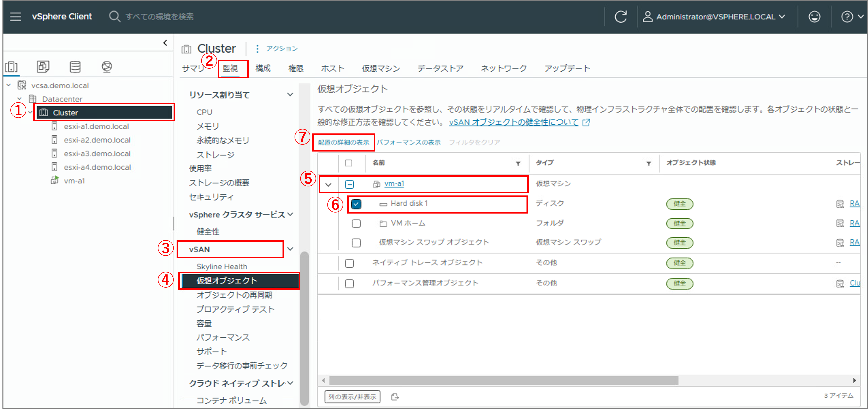Switch to Hosts and Clusters inventory view
Image resolution: width=868 pixels, height=409 pixels.
[11, 67]
